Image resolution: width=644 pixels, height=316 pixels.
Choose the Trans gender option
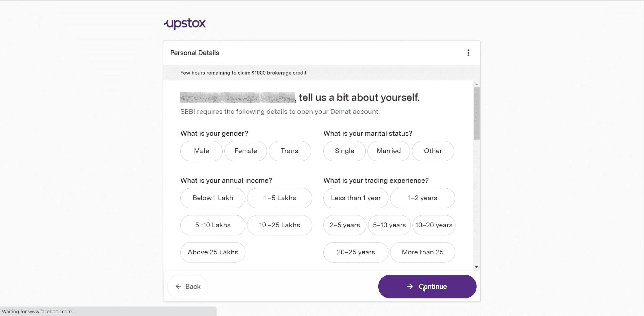[290, 151]
